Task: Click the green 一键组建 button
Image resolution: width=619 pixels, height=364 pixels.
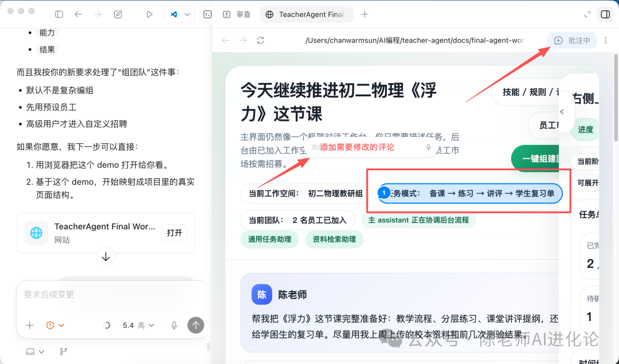Action: 536,159
